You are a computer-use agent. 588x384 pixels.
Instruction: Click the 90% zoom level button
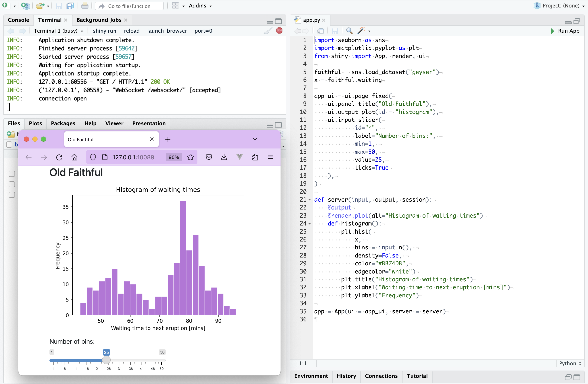(173, 157)
